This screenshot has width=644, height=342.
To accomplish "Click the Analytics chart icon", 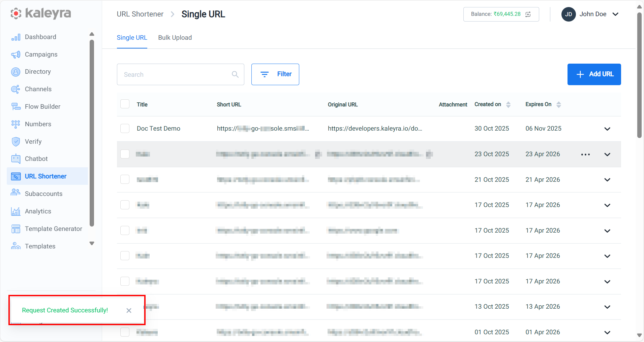I will [x=16, y=211].
